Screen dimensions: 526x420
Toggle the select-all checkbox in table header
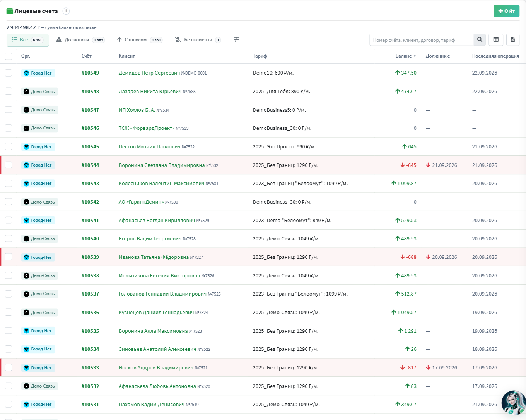(x=9, y=56)
